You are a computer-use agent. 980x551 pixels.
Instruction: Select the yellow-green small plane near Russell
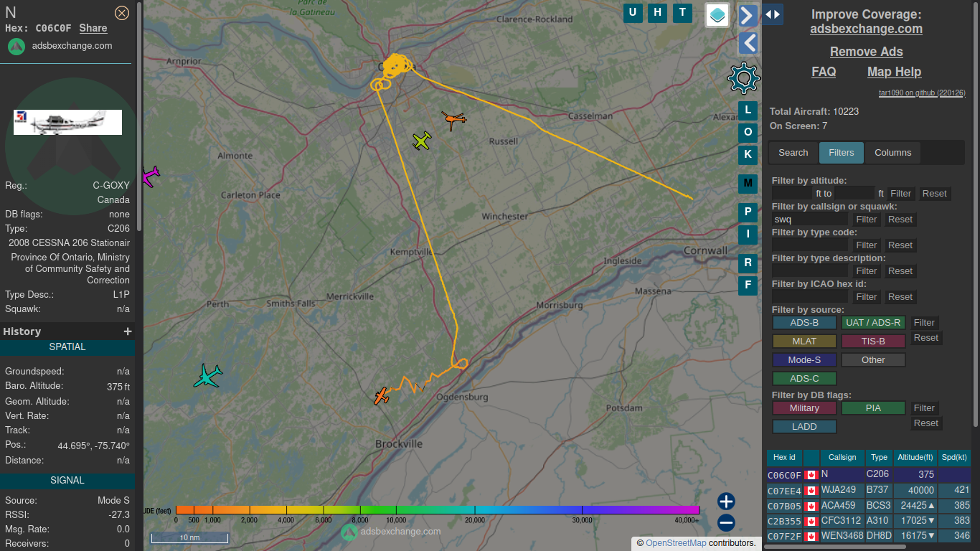423,141
